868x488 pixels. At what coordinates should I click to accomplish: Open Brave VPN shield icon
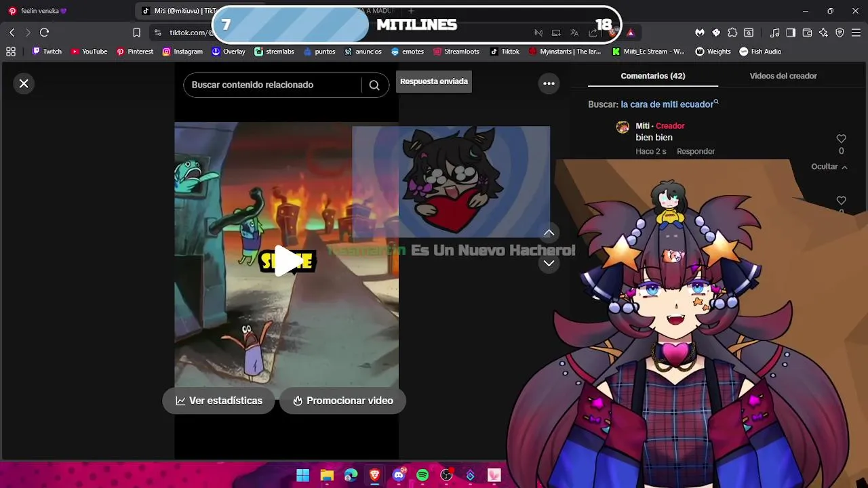coord(840,33)
